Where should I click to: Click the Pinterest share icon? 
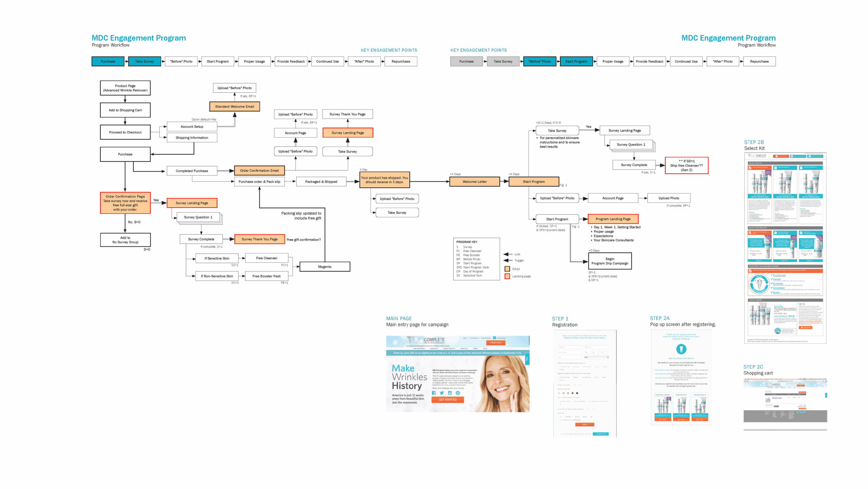coord(458,393)
